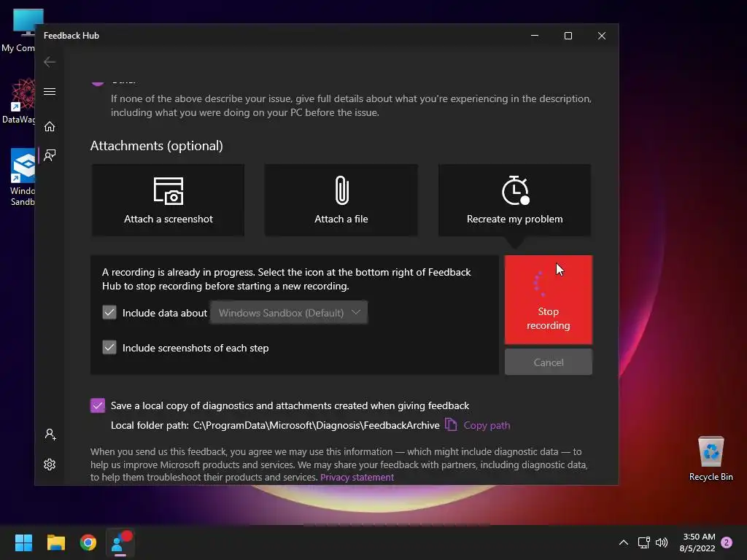Click the Cancel button
Viewport: 747px width, 560px height.
tap(549, 362)
